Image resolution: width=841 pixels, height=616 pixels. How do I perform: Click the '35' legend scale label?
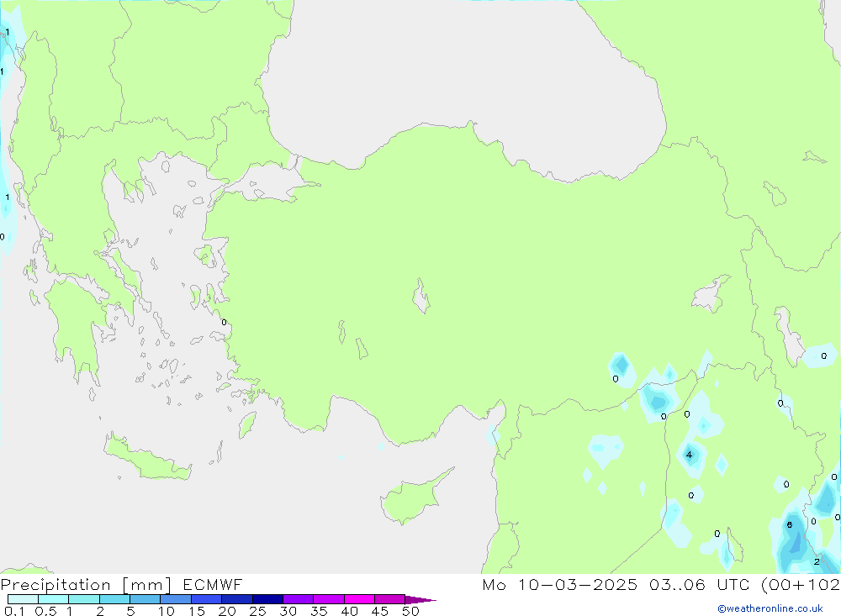(x=319, y=611)
